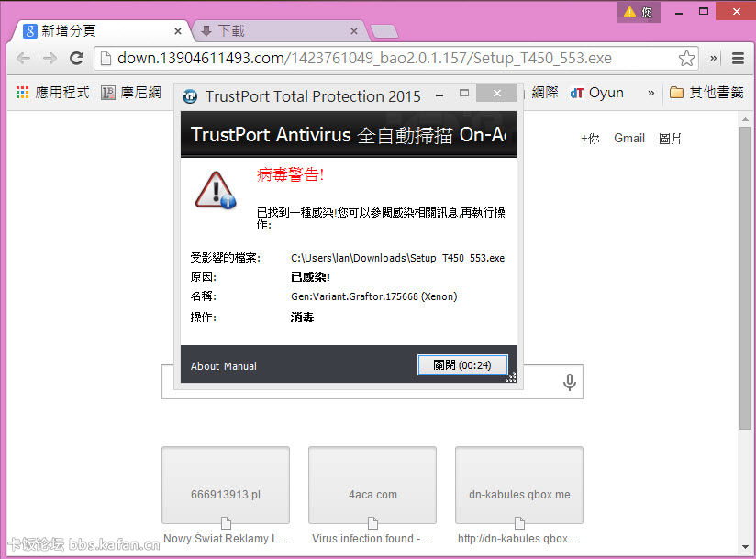The height and width of the screenshot is (559, 756).
Task: Close the TrustPort Total Protection window
Action: [x=496, y=93]
